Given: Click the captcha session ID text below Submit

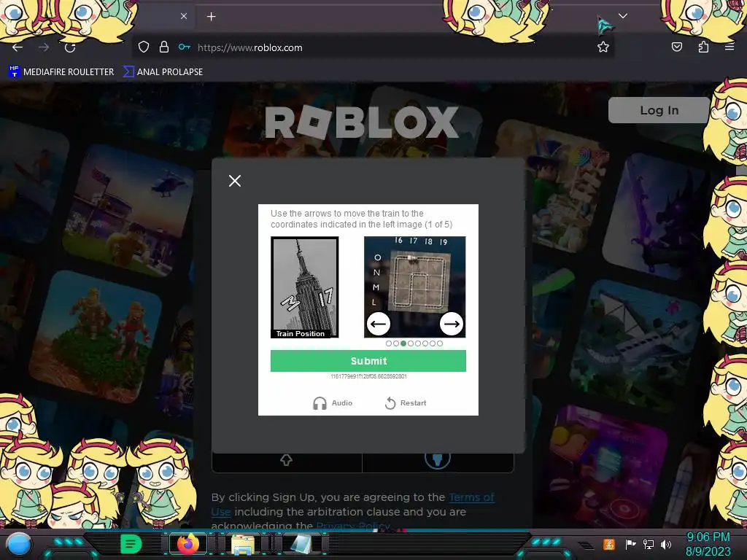Looking at the screenshot, I should coord(368,376).
